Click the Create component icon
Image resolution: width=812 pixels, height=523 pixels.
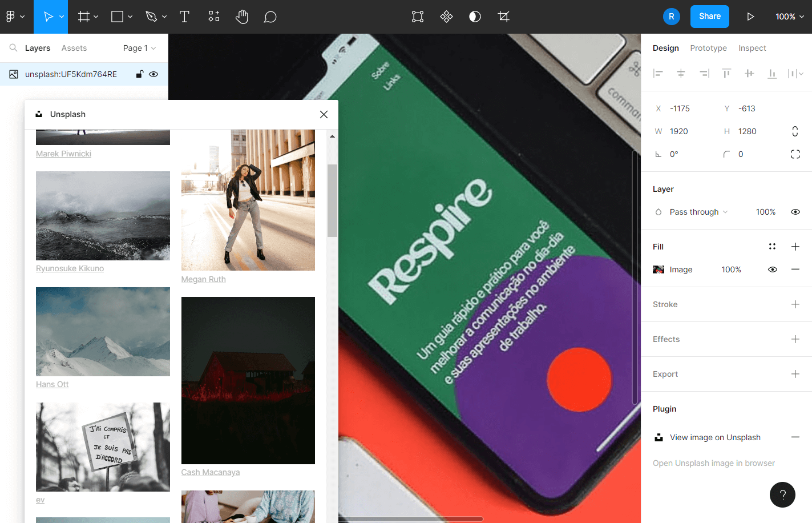click(446, 17)
